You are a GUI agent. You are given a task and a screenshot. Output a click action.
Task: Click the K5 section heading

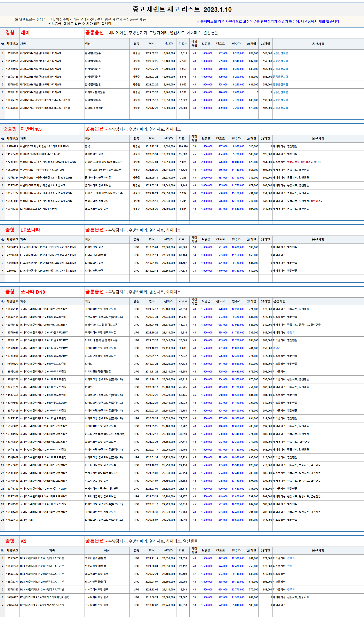[24, 541]
